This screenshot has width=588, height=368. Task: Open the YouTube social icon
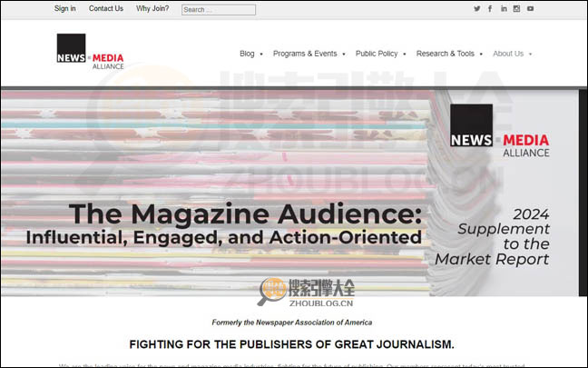(530, 9)
